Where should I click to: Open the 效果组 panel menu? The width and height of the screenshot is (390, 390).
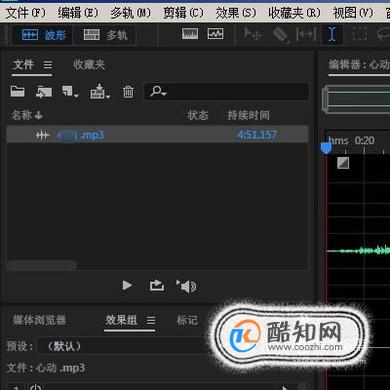[x=151, y=321]
